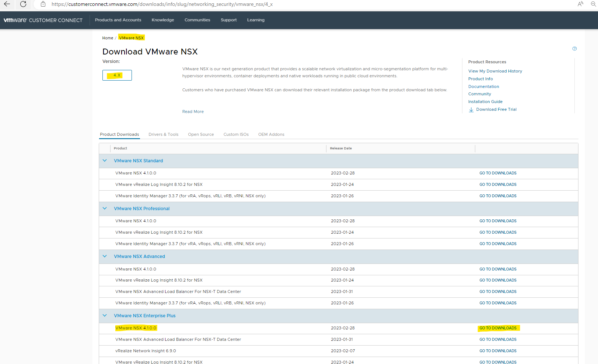Click the browser address bar URL

pyautogui.click(x=162, y=4)
